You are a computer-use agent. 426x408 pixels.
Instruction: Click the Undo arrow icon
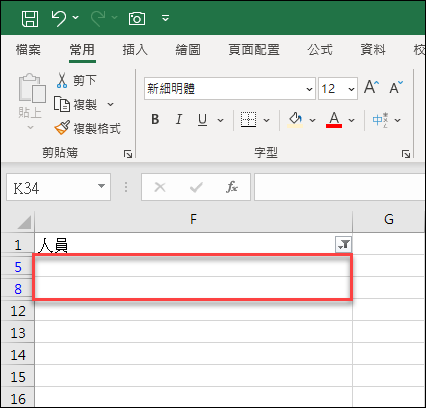(x=59, y=18)
